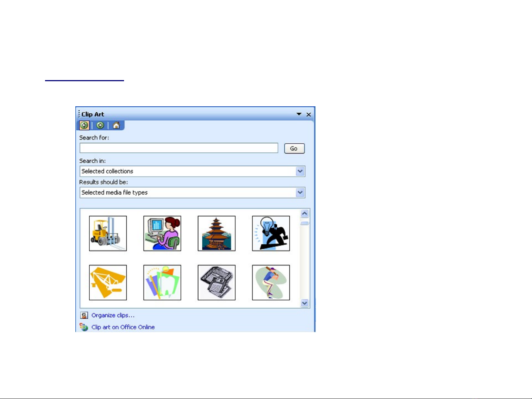Open Clip art on Office Online link
The image size is (532, 399).
(123, 327)
